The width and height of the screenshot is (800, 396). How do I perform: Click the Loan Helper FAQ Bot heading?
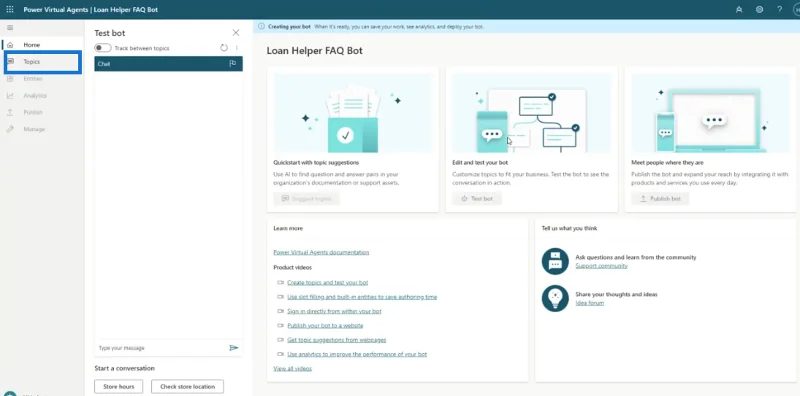(x=314, y=51)
